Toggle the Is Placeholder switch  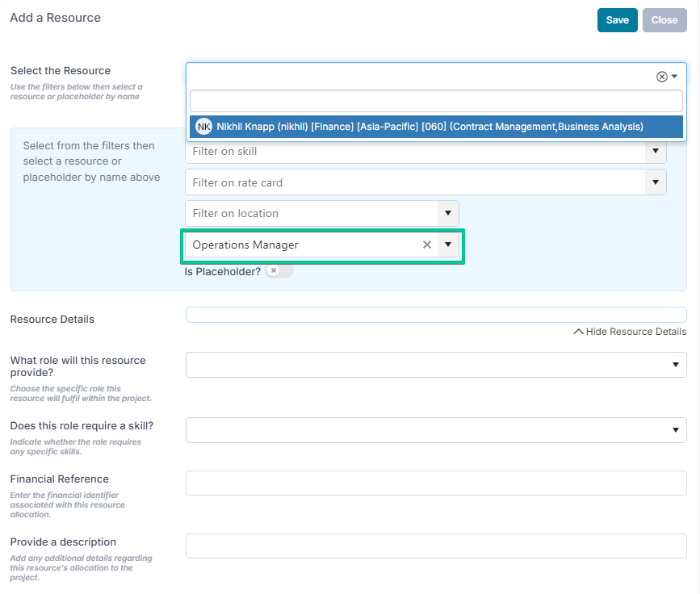pos(279,271)
